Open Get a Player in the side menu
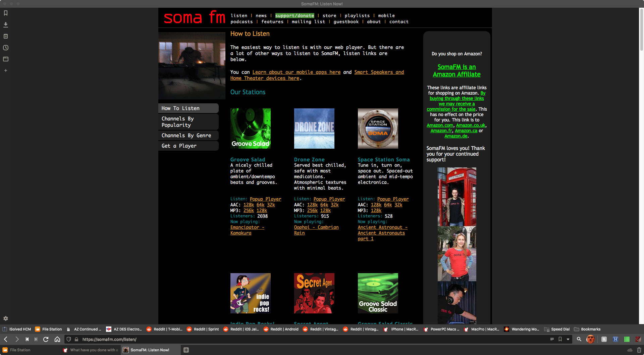Screen dimensions: 644x355 point(189,146)
